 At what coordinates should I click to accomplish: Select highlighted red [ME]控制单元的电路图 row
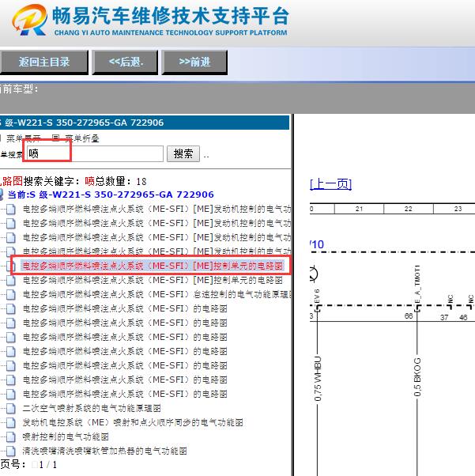coord(153,266)
